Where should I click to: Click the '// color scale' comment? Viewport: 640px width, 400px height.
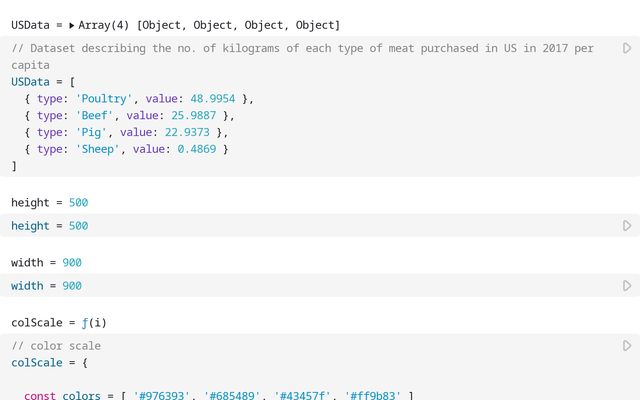tap(56, 346)
